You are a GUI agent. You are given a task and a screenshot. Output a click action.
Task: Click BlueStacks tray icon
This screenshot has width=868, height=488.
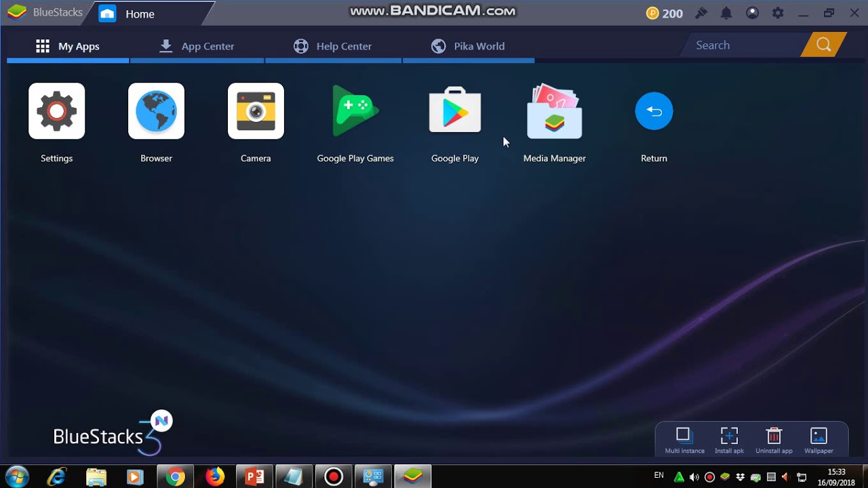pyautogui.click(x=725, y=477)
